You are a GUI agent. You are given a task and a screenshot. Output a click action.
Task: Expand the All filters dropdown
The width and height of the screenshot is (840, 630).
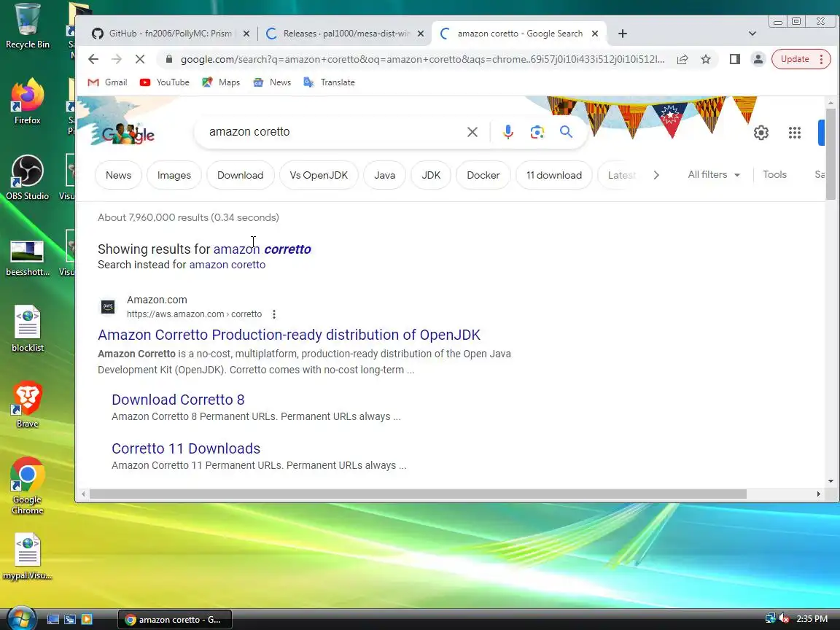(714, 175)
